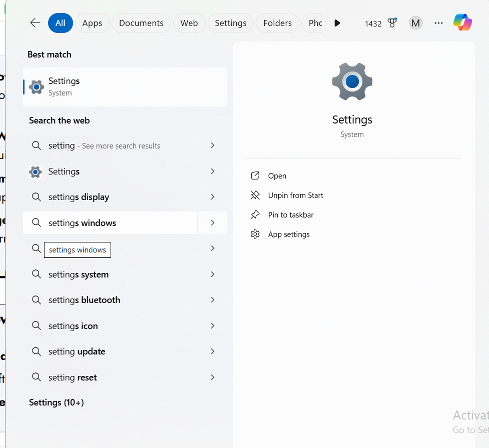This screenshot has height=448, width=489.
Task: Click the large Settings gear in the preview pane
Action: pyautogui.click(x=352, y=81)
